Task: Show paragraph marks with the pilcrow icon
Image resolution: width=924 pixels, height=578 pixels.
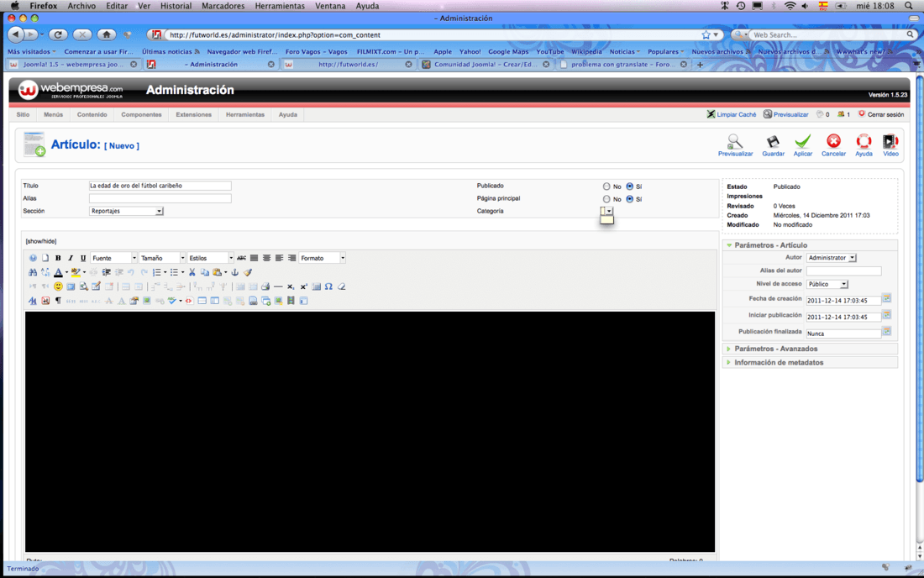Action: click(58, 301)
